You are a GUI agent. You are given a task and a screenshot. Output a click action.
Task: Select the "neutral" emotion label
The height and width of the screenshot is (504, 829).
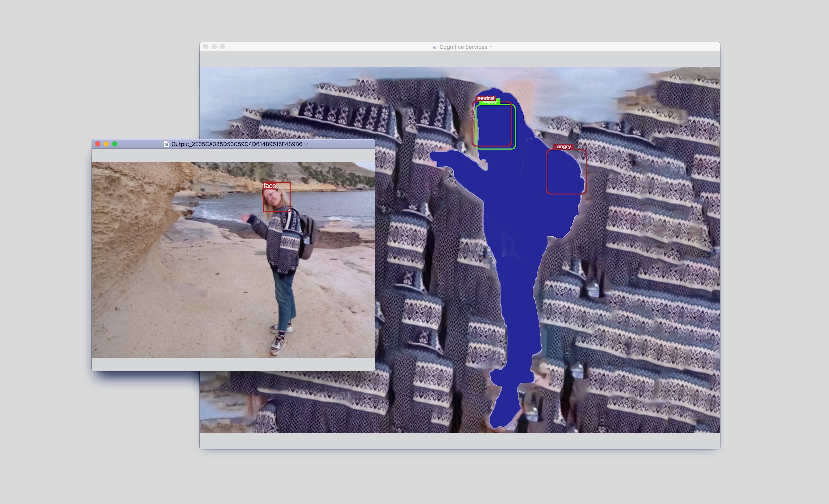point(485,98)
